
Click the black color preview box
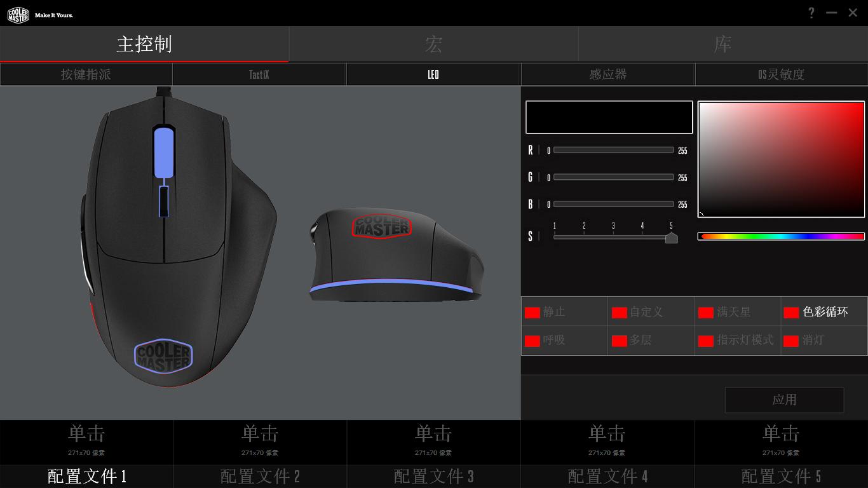pyautogui.click(x=609, y=117)
